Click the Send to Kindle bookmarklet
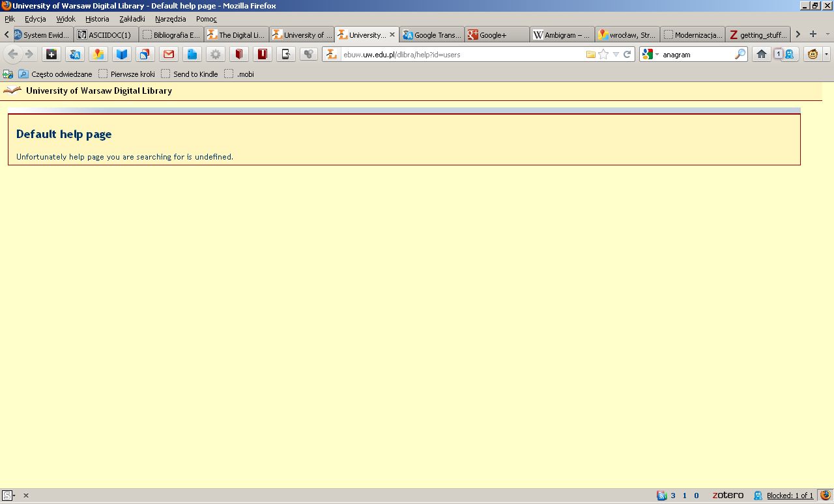834x504 pixels. [189, 74]
